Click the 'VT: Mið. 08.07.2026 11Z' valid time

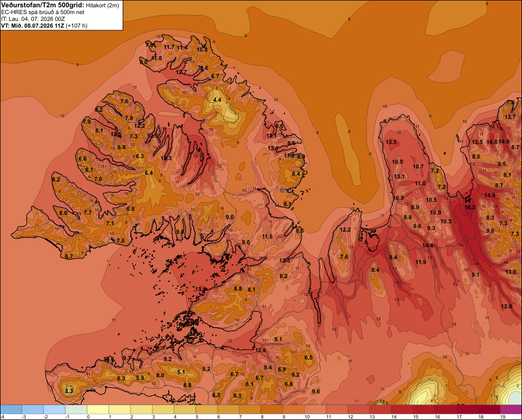click(x=32, y=26)
